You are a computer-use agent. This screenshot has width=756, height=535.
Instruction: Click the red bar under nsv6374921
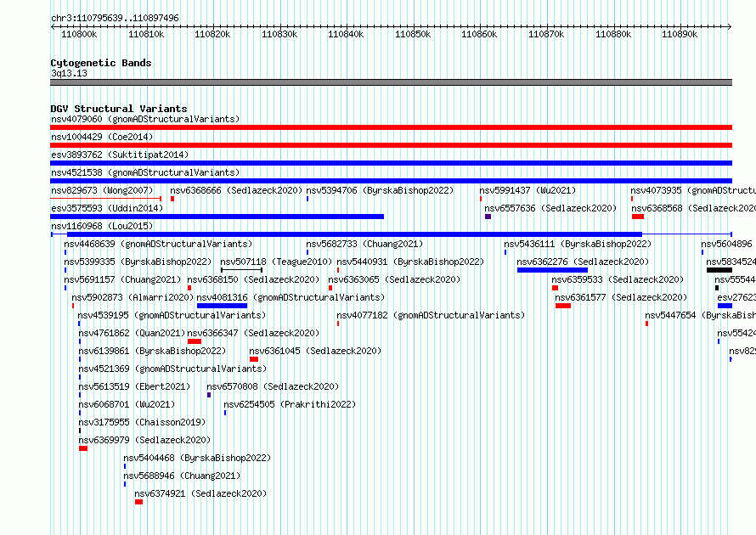138,502
